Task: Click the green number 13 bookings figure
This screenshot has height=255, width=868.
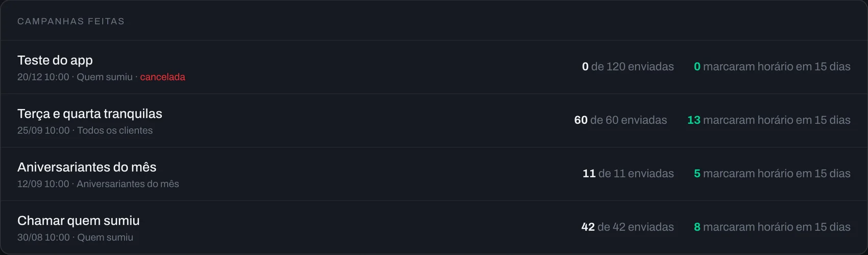Action: click(693, 120)
